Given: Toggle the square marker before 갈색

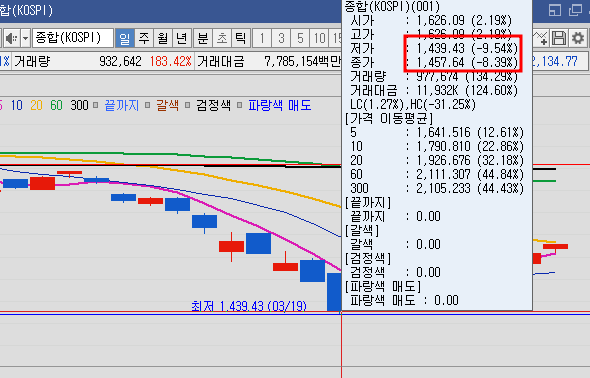Looking at the screenshot, I should 148,105.
